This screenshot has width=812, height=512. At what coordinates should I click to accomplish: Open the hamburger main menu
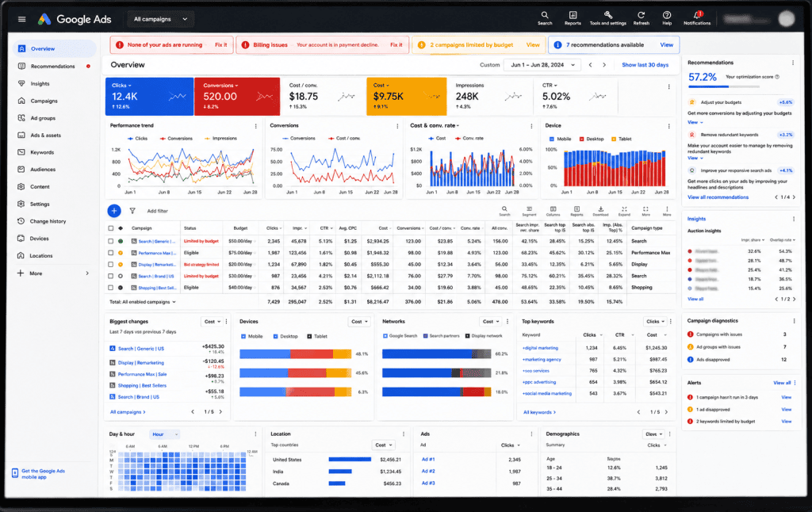tap(21, 19)
